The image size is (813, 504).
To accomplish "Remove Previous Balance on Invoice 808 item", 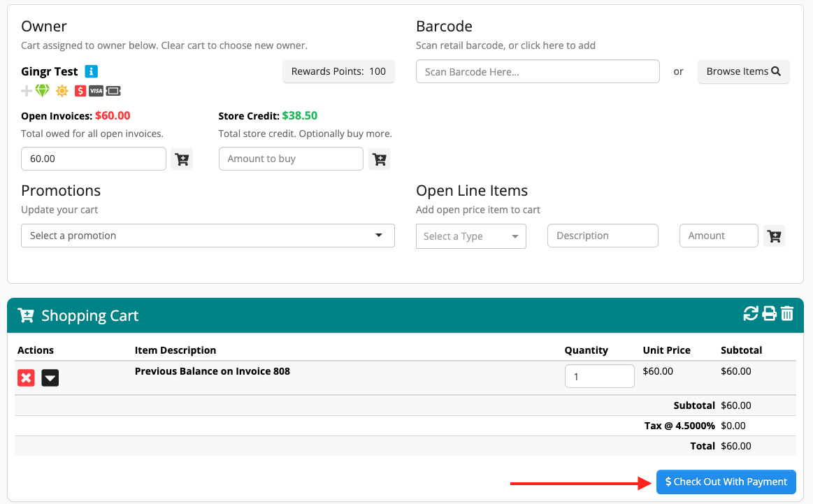I will point(26,377).
